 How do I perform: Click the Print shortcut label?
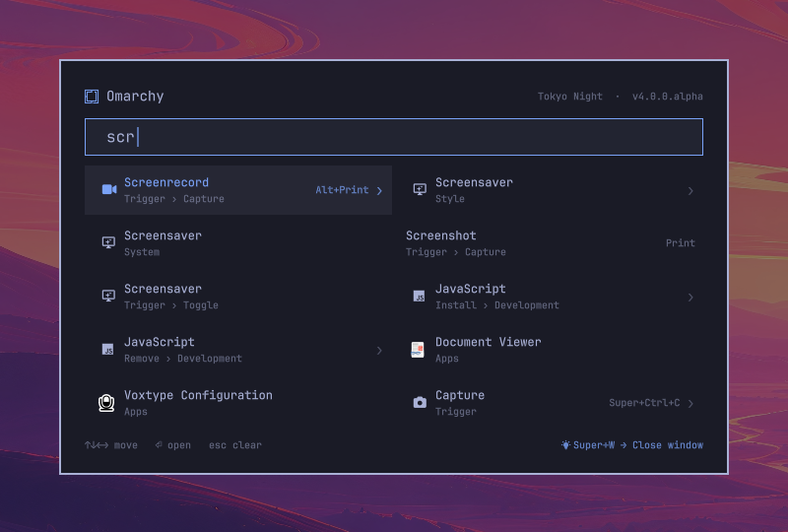[x=681, y=243]
